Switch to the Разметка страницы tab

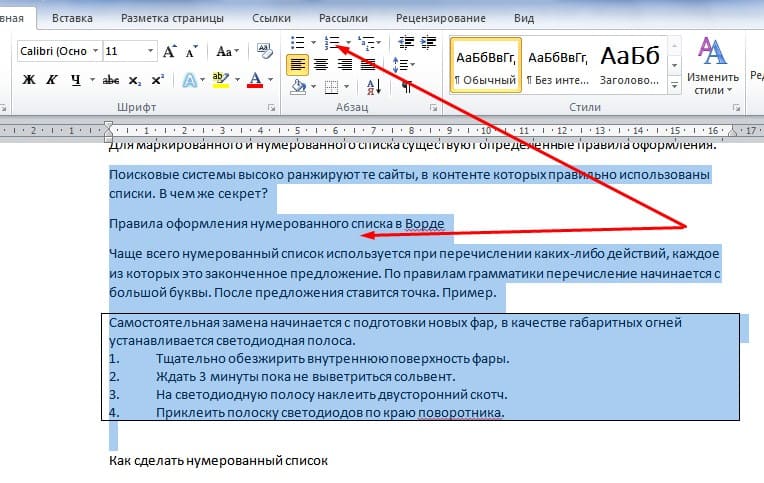[x=172, y=18]
